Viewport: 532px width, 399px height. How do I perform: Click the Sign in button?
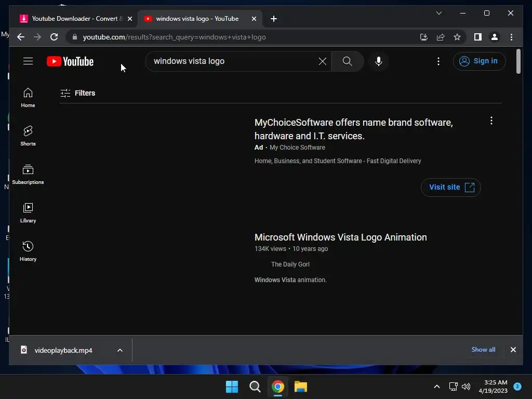pyautogui.click(x=479, y=61)
